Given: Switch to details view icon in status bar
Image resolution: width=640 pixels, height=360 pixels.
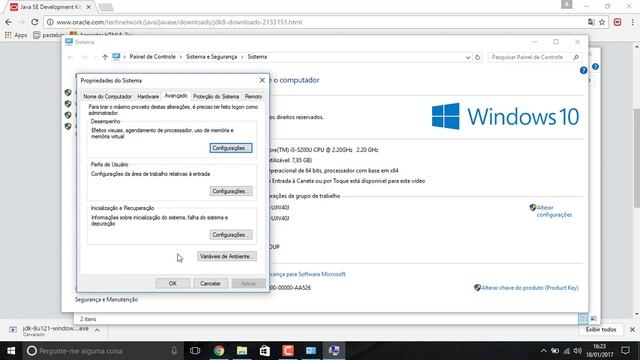Looking at the screenshot, I should (583, 319).
